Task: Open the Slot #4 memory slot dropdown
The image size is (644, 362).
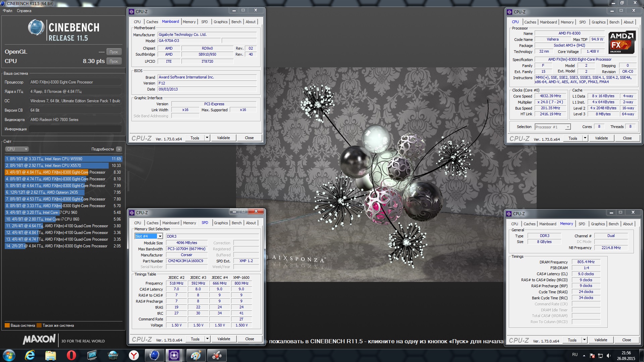Action: [x=160, y=236]
